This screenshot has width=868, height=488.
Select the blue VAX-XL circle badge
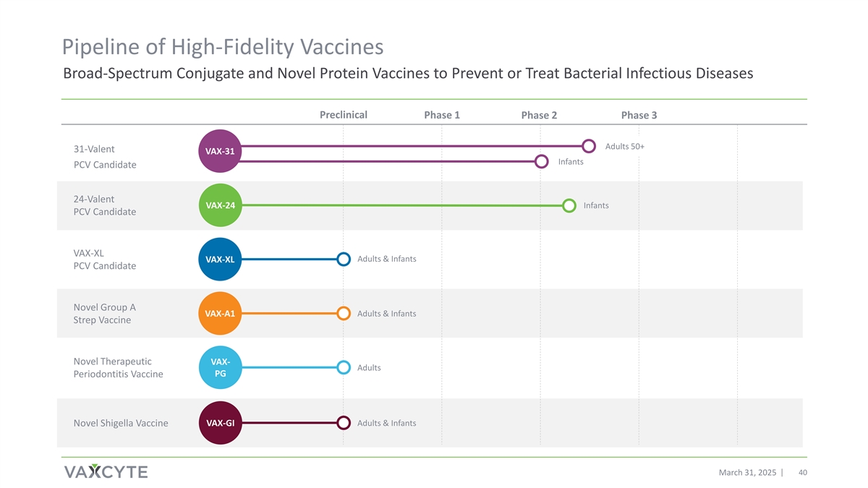(220, 260)
